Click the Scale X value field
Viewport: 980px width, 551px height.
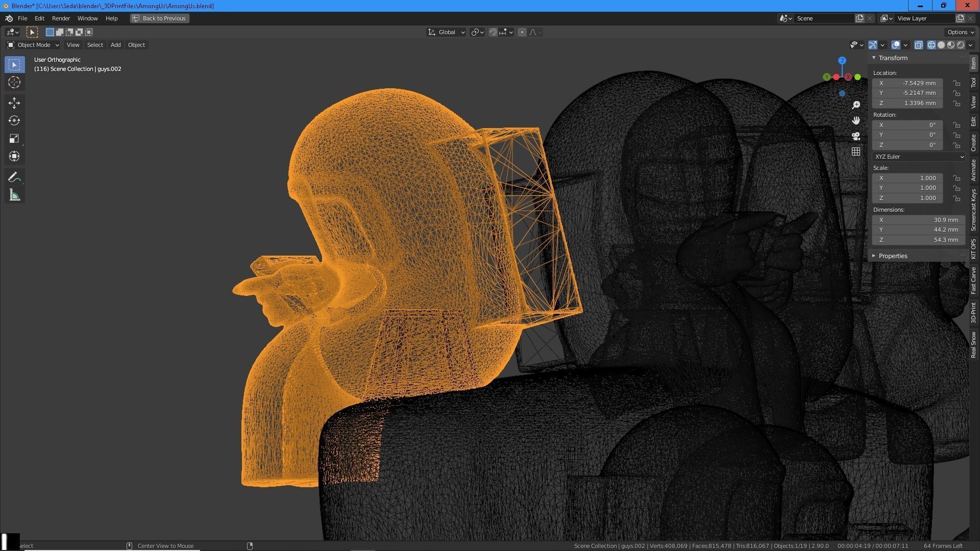coord(908,178)
